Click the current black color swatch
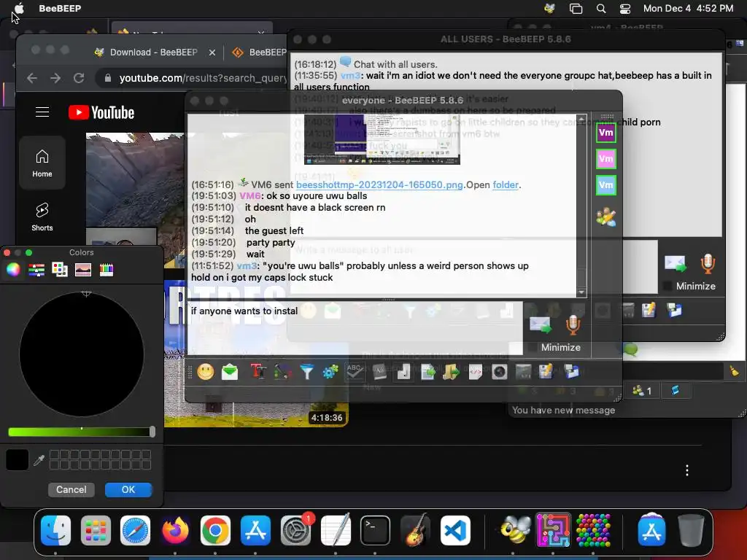This screenshot has width=747, height=560. pyautogui.click(x=18, y=460)
